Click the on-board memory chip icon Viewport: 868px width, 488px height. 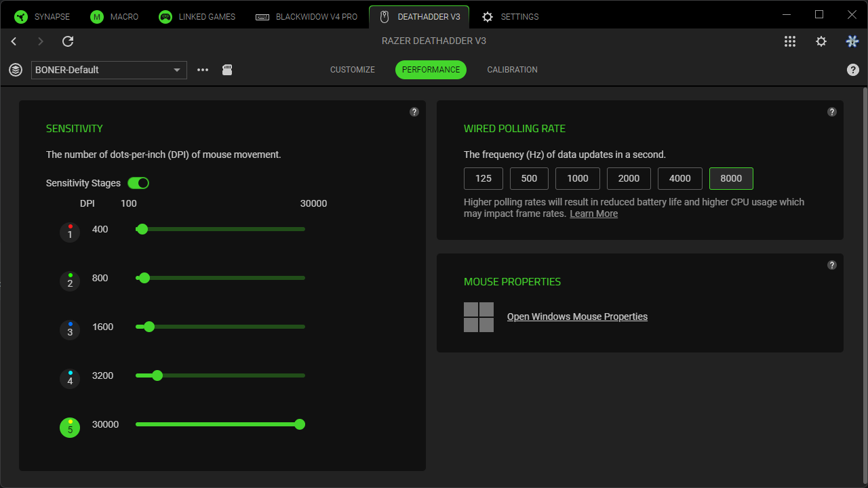pyautogui.click(x=227, y=70)
